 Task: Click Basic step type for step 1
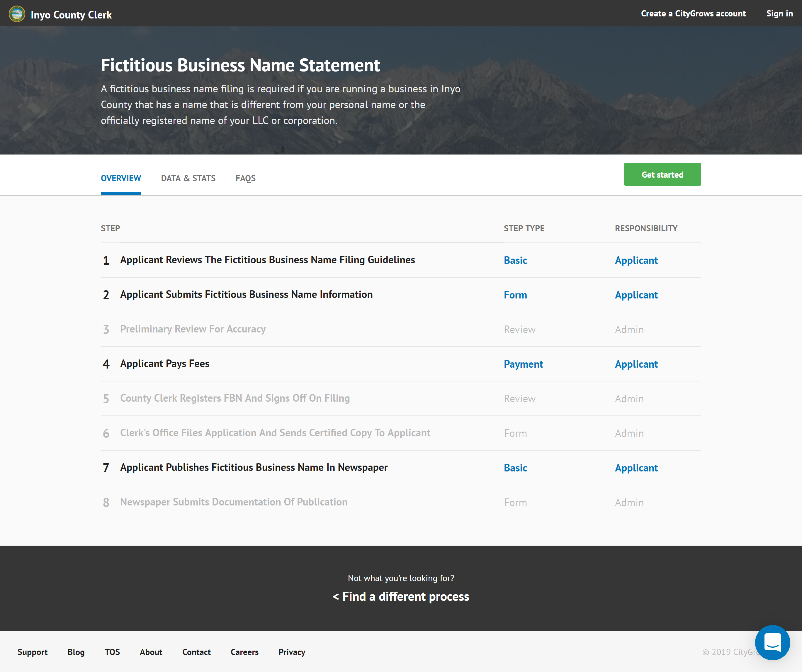pyautogui.click(x=515, y=261)
